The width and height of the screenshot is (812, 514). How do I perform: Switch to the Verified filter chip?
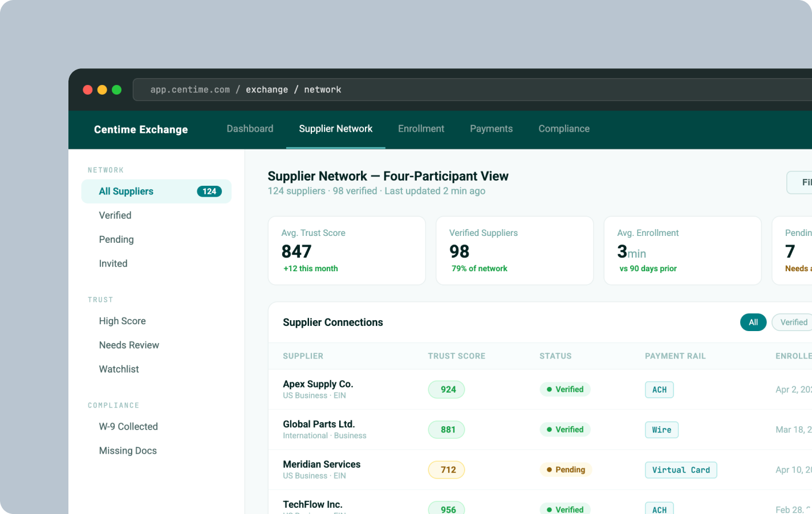[x=795, y=322]
